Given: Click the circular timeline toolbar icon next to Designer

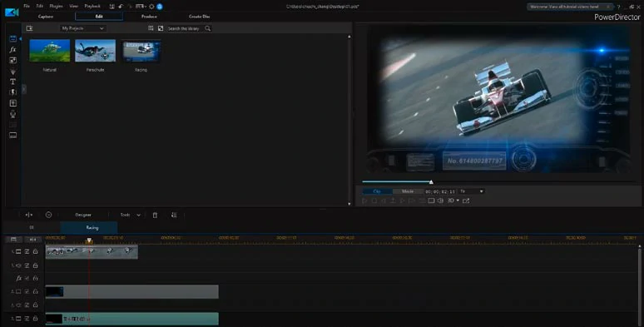Looking at the screenshot, I should pyautogui.click(x=48, y=215).
